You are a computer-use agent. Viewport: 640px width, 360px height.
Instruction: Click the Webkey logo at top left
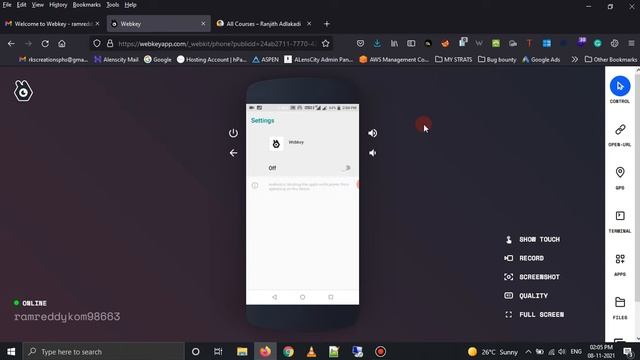point(23,91)
